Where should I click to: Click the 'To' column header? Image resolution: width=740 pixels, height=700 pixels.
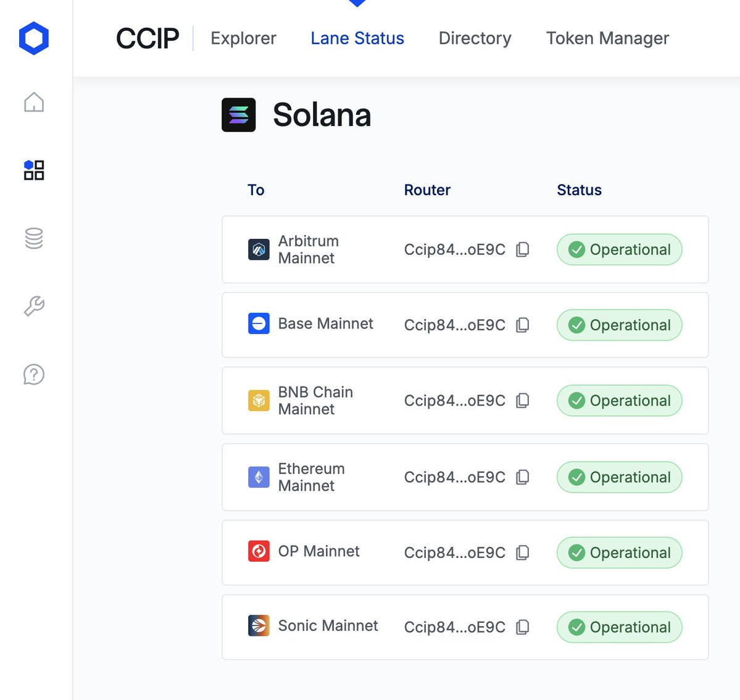(256, 190)
